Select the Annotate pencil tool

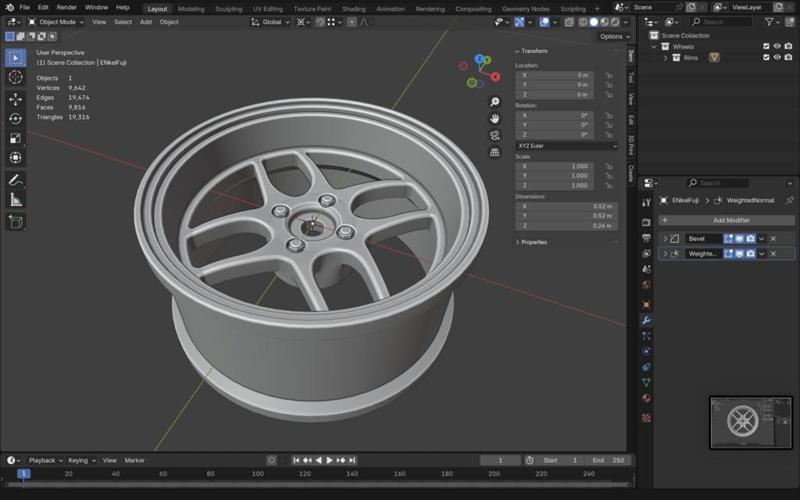(15, 180)
